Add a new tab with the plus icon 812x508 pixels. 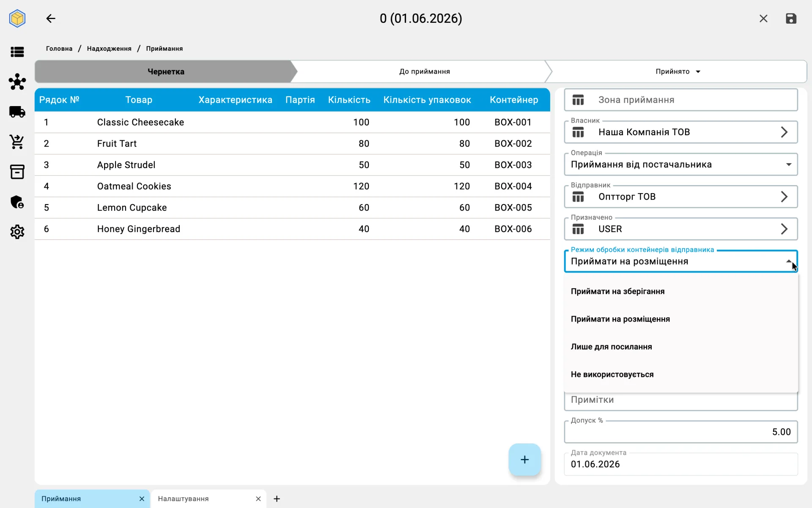coord(277,499)
